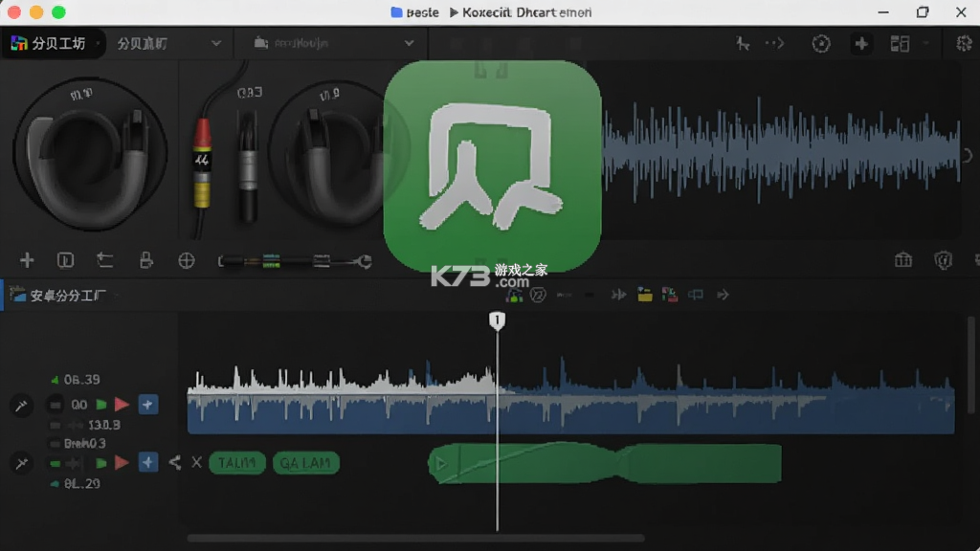The height and width of the screenshot is (551, 980).
Task: Click the pin tool icon on first track
Action: pos(21,406)
